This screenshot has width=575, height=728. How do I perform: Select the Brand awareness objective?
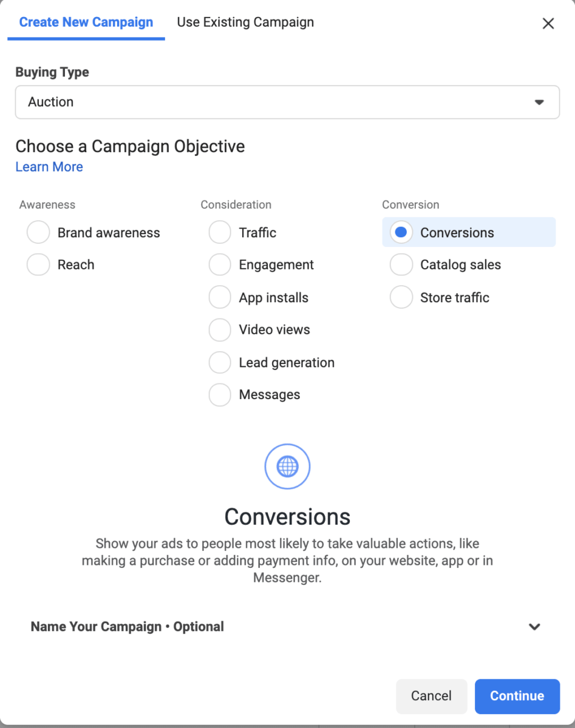tap(38, 232)
